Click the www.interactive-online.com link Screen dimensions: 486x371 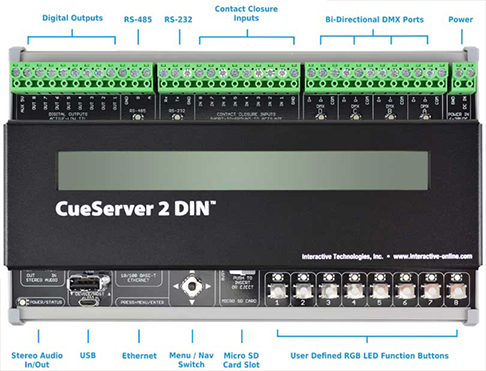433,256
